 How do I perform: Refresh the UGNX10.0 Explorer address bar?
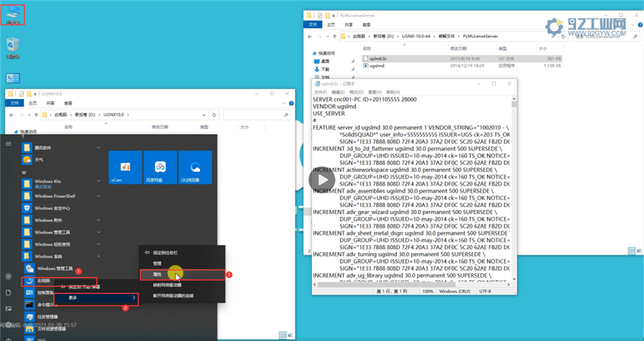(x=213, y=115)
